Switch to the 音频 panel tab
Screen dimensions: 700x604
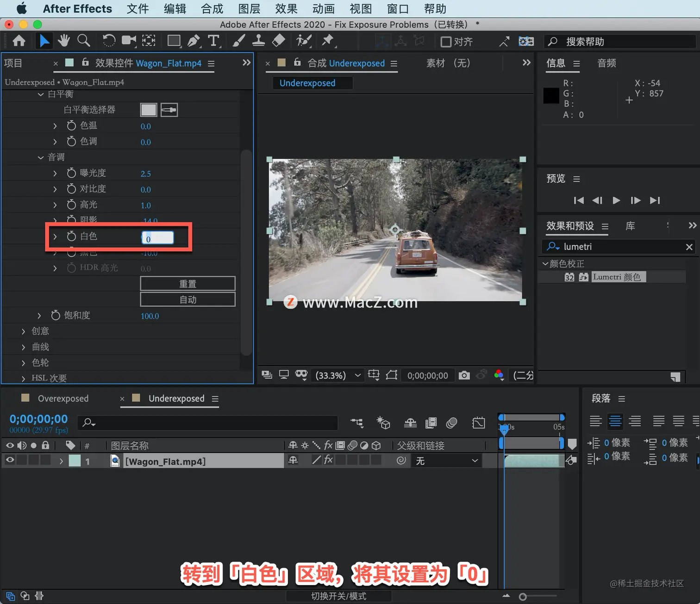606,63
